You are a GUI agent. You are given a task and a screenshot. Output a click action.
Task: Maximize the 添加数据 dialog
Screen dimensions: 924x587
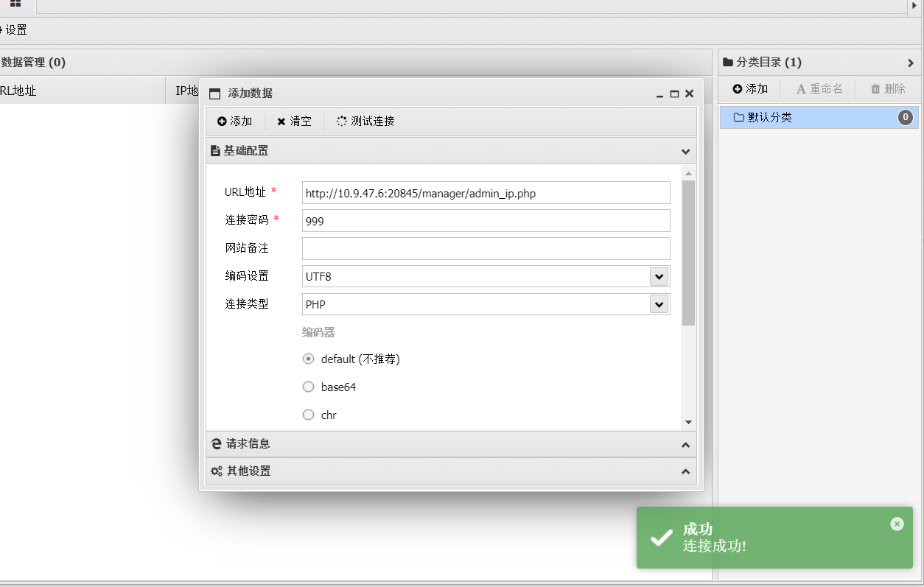tap(674, 94)
